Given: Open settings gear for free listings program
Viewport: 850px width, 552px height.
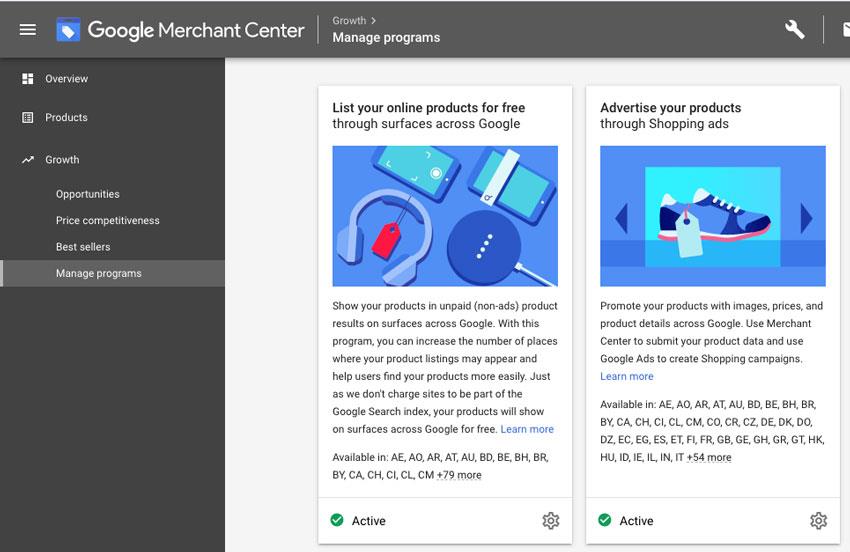Looking at the screenshot, I should [550, 521].
